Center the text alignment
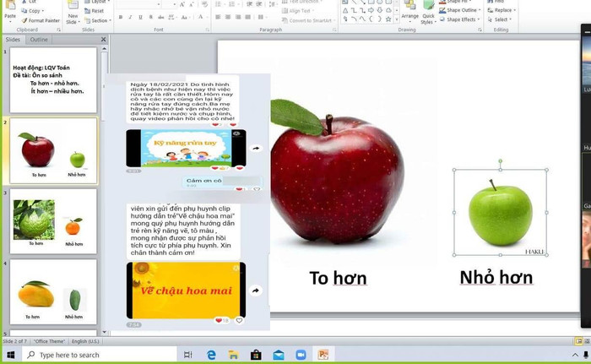591x364 pixels. click(x=228, y=17)
